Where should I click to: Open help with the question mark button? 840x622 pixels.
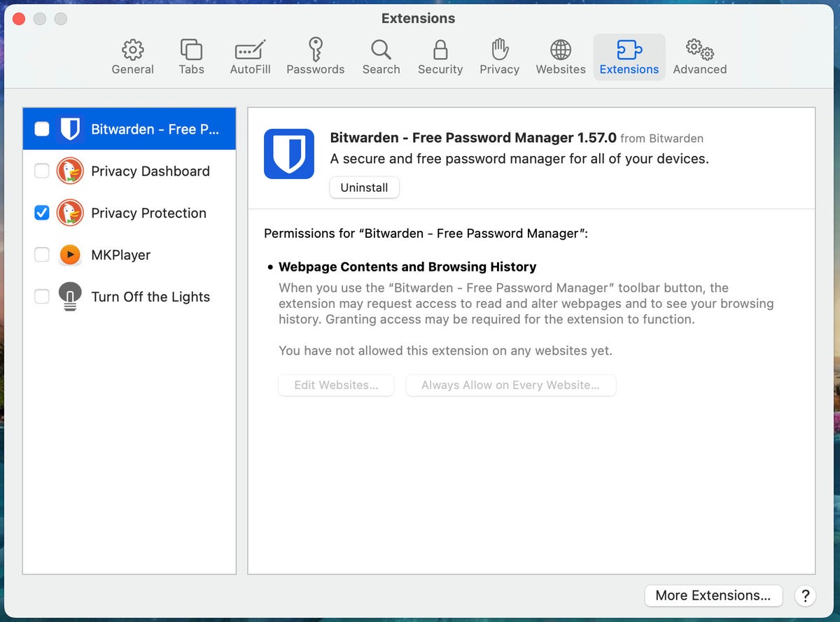805,595
